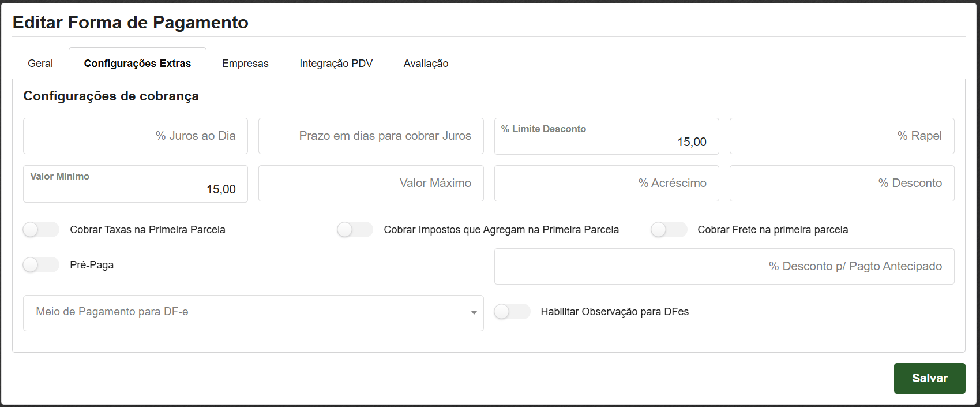Enable the Pré-Paga switch
980x407 pixels.
tap(41, 265)
